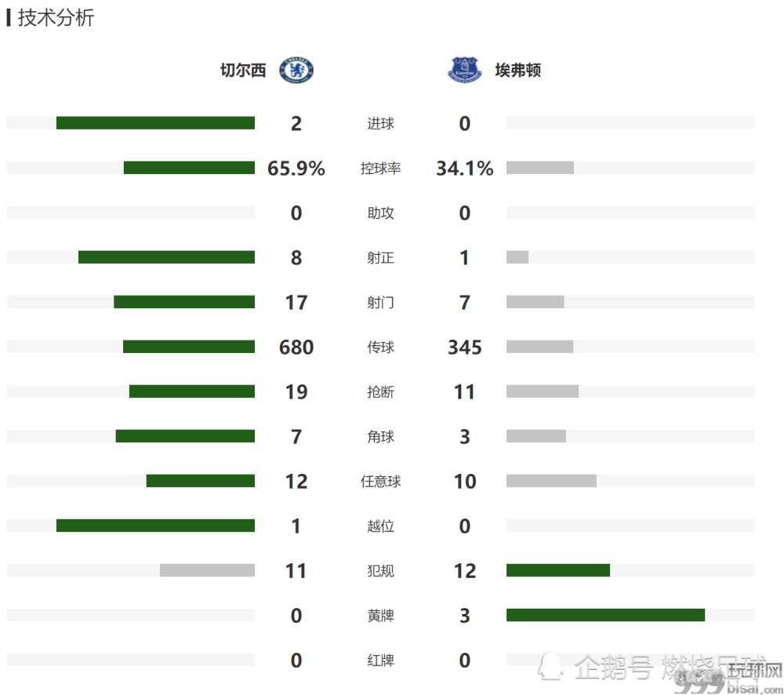The width and height of the screenshot is (784, 695).
Task: Click Everton's 34.1% possession value
Action: click(464, 168)
